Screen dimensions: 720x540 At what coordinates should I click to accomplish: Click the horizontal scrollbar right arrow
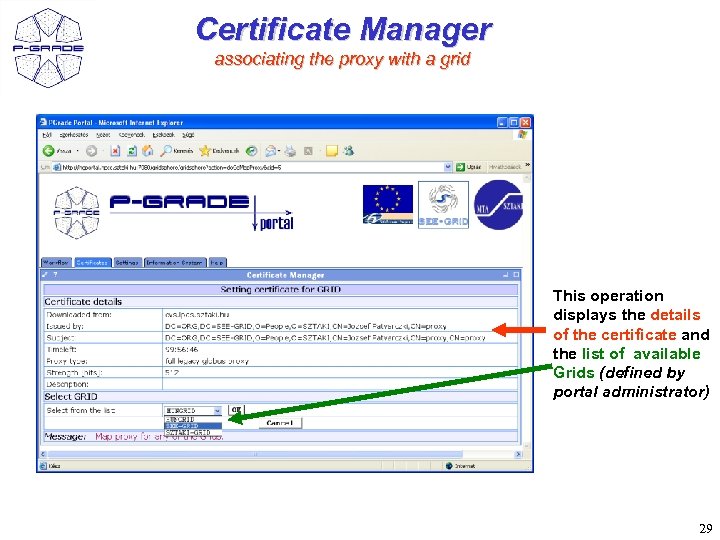(518, 454)
